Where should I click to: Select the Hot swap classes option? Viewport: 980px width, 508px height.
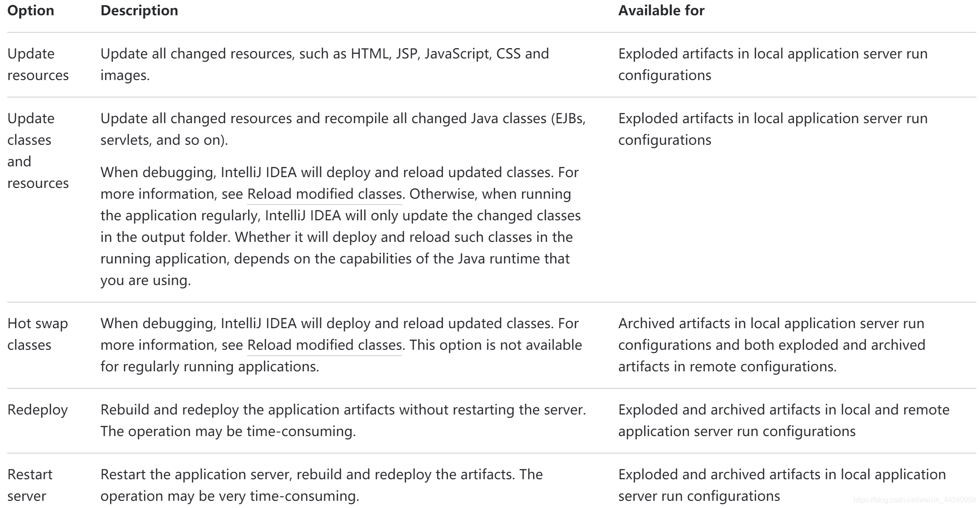click(37, 334)
